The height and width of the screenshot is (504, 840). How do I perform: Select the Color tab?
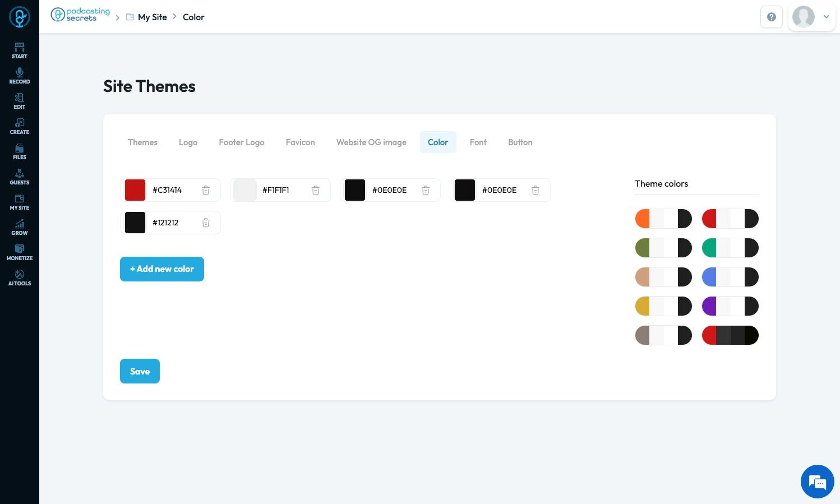[438, 142]
